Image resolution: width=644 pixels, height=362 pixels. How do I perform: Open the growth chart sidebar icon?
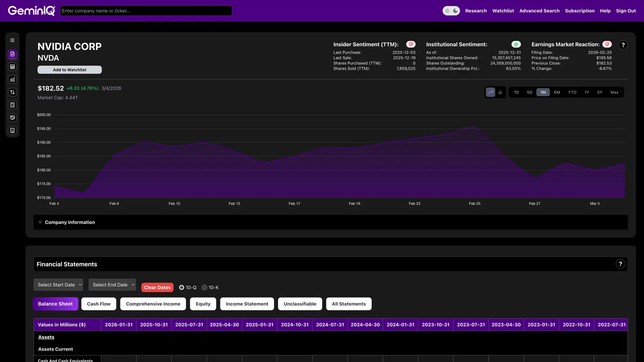tap(12, 79)
